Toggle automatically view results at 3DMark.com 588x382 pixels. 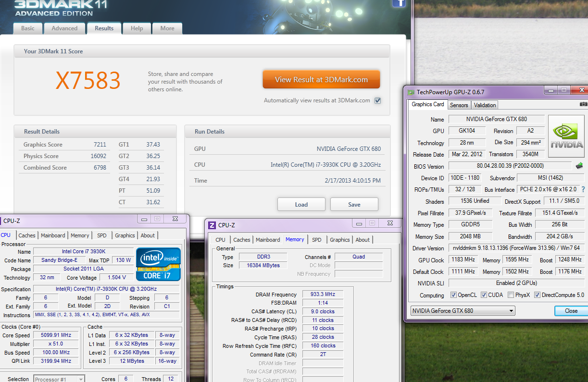pos(378,100)
